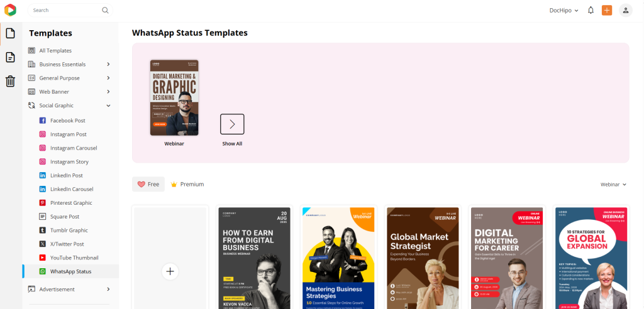Image resolution: width=644 pixels, height=309 pixels.
Task: Switch to the Premium templates filter
Action: tap(187, 184)
